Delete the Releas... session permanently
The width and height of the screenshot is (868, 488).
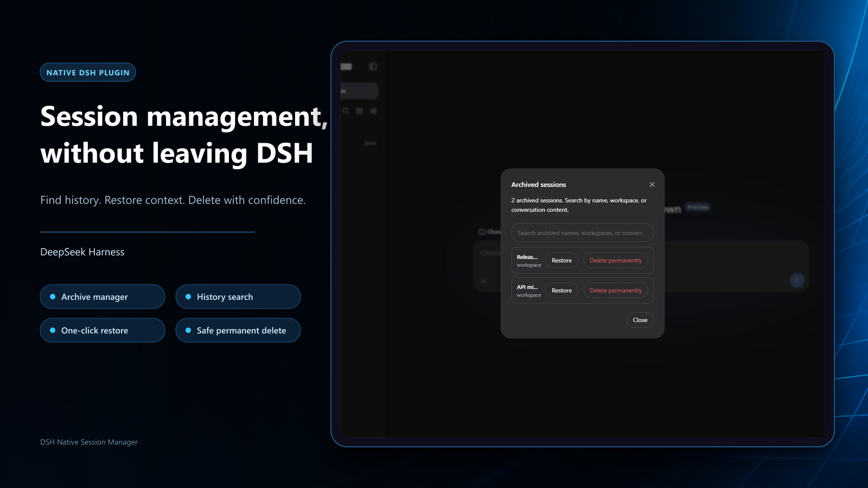tap(616, 260)
